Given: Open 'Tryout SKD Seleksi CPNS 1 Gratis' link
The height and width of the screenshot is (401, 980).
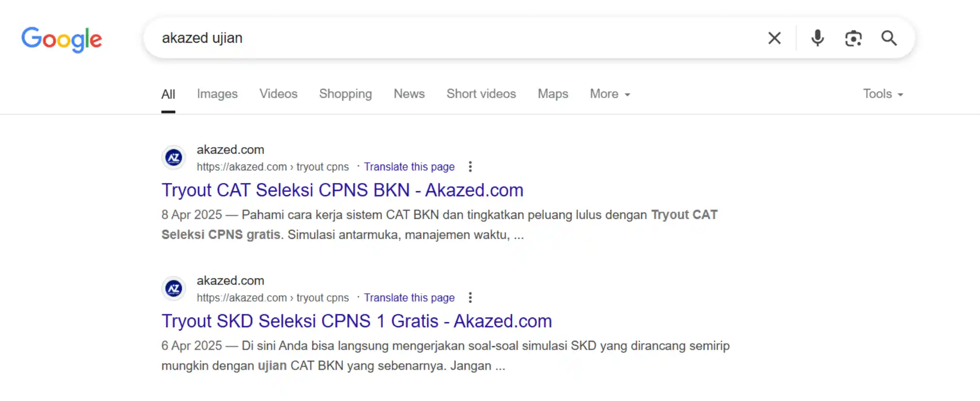Looking at the screenshot, I should click(x=356, y=321).
